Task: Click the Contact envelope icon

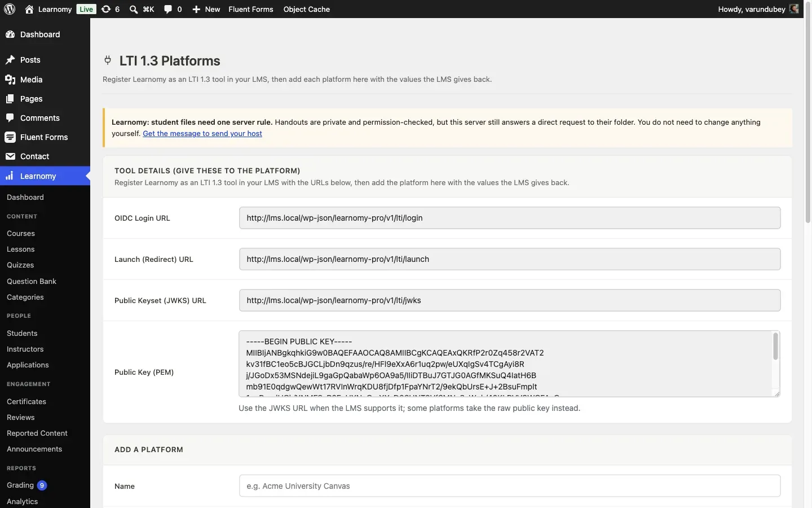Action: (10, 156)
